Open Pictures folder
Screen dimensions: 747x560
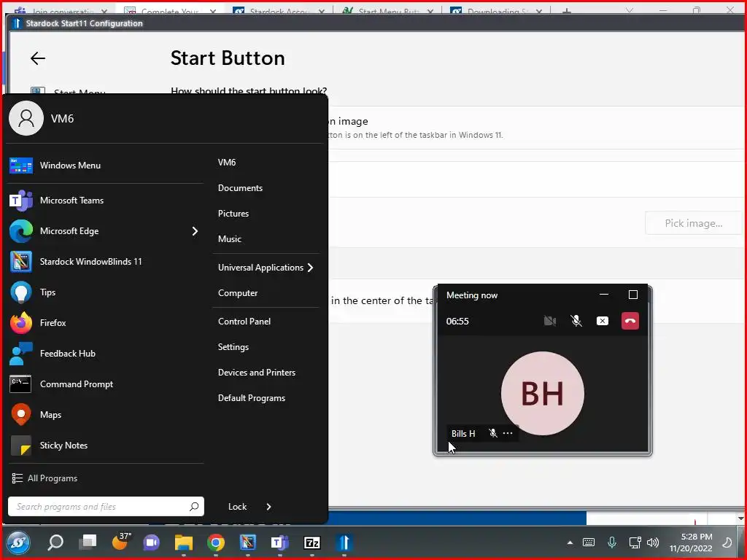tap(233, 214)
